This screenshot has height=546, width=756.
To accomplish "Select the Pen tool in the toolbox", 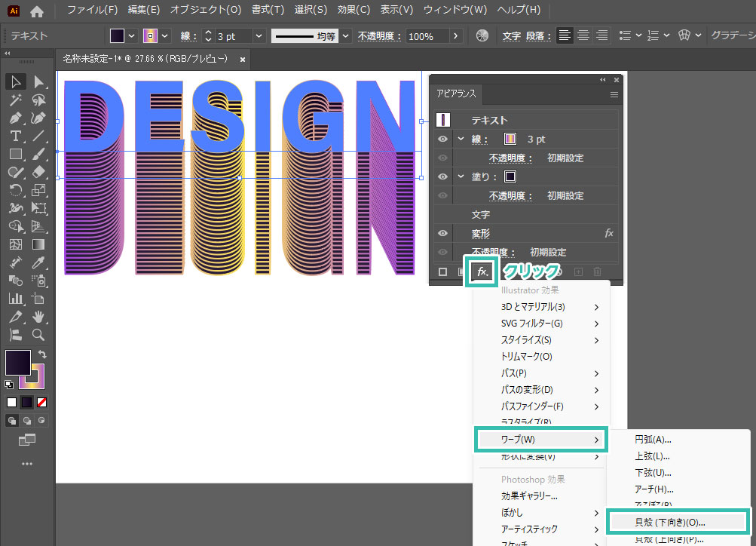I will (15, 118).
